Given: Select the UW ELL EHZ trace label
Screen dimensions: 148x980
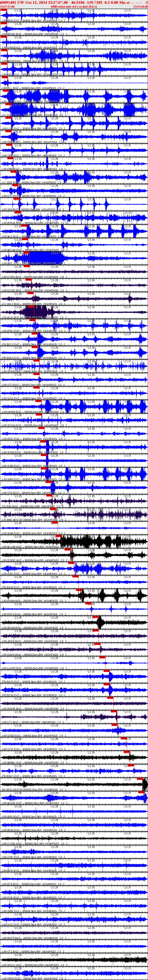Looking at the screenshot, I should [x=34, y=88].
